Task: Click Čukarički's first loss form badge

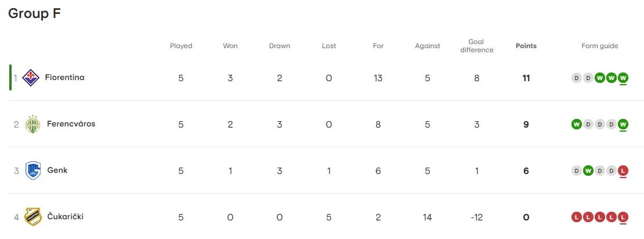Action: coord(577,217)
